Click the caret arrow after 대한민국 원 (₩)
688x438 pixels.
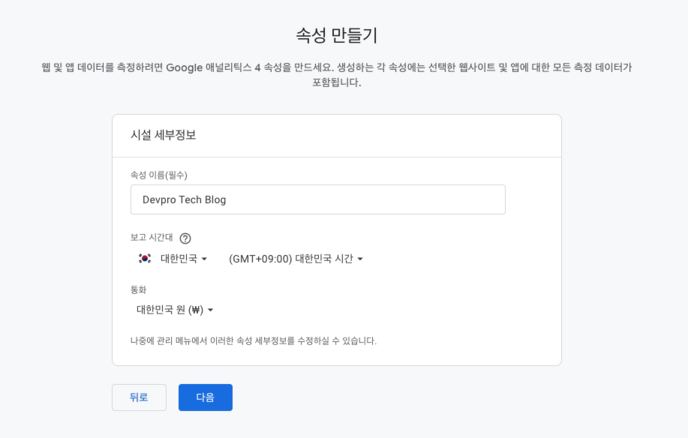pyautogui.click(x=211, y=311)
